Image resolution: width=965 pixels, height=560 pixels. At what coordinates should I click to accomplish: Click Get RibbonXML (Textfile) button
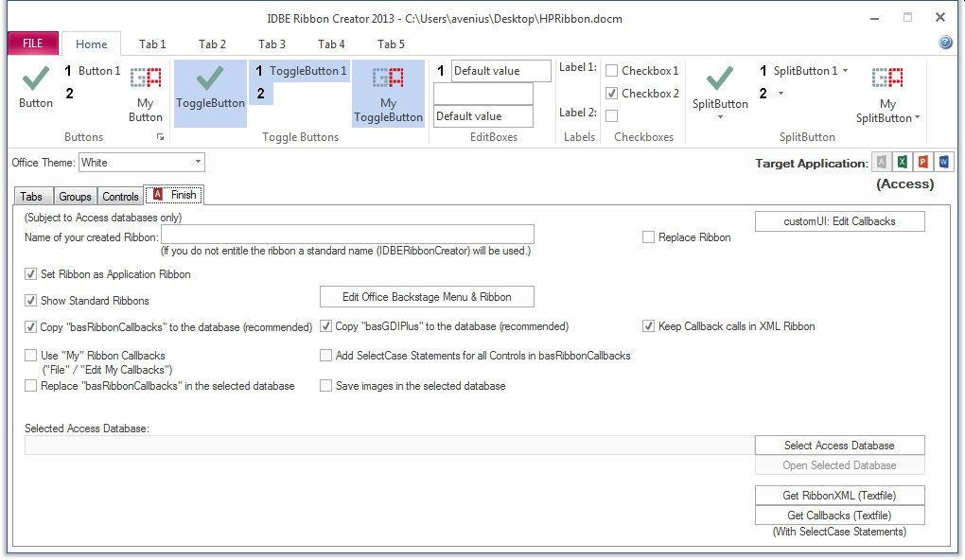coord(839,496)
